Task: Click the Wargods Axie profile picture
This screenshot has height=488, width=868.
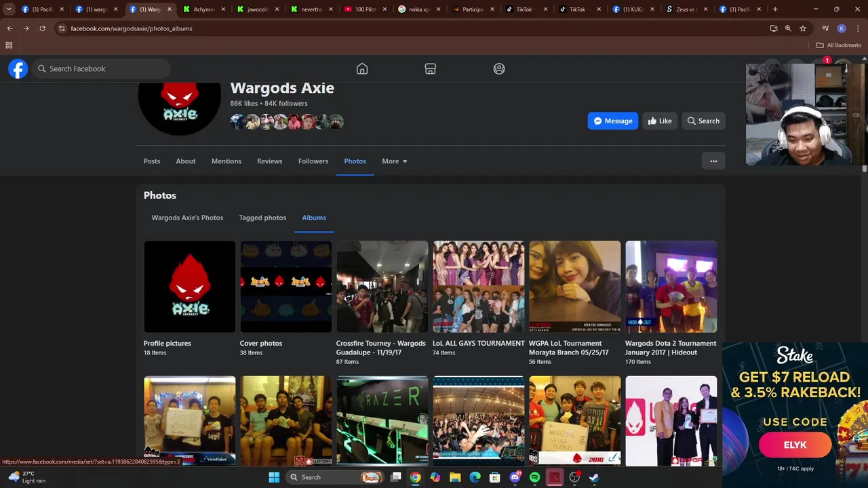Action: pos(180,108)
